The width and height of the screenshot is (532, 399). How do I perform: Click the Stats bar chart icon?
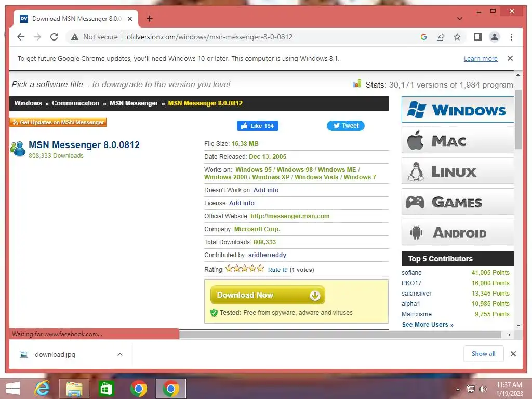click(356, 84)
